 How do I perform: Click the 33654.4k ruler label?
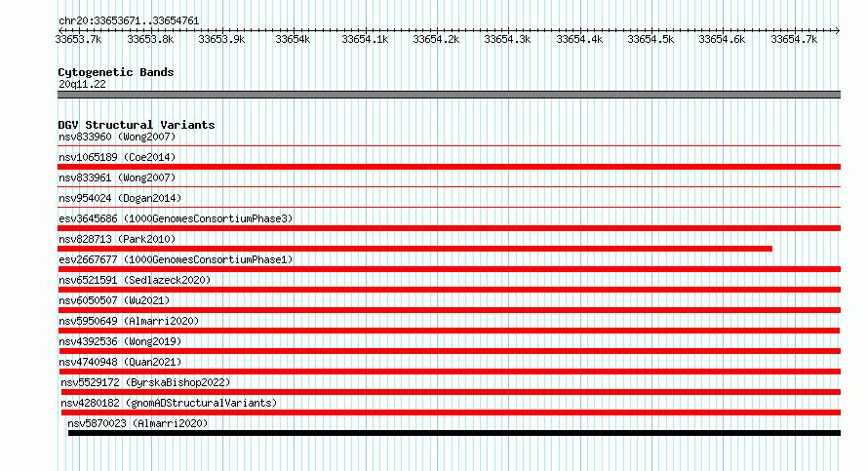pos(579,39)
